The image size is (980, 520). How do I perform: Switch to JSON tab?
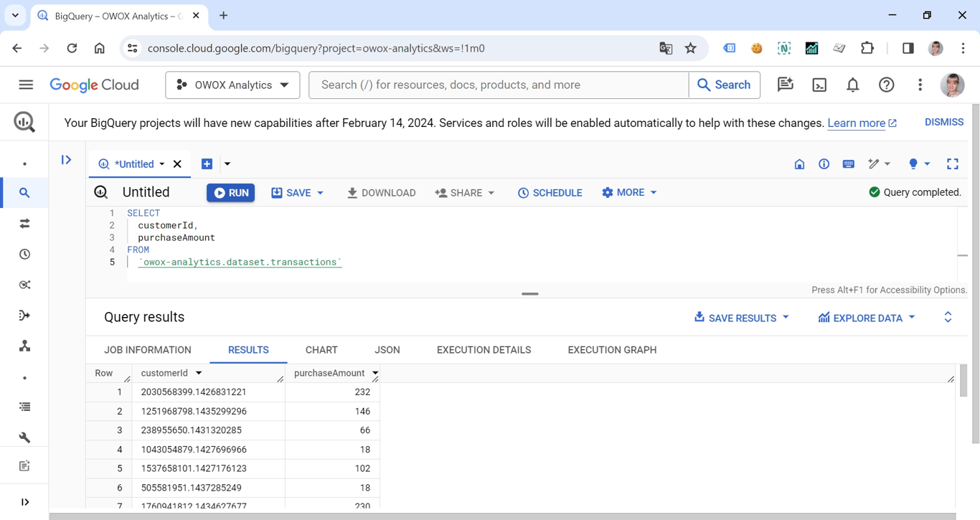(387, 350)
